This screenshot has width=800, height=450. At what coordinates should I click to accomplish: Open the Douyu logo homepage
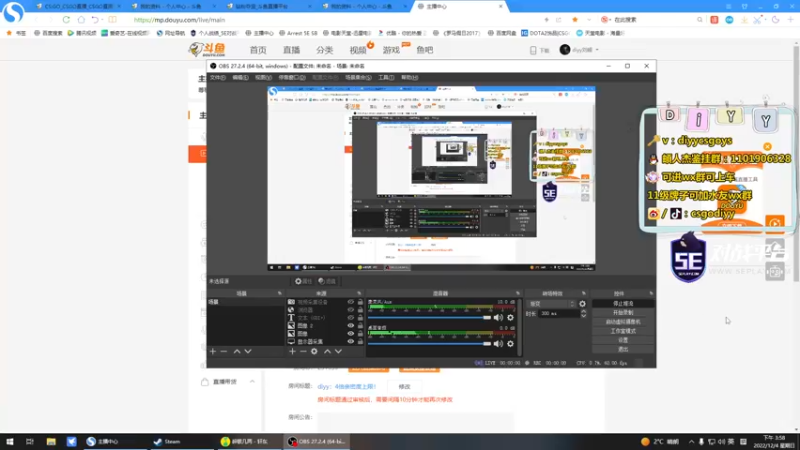pyautogui.click(x=207, y=49)
